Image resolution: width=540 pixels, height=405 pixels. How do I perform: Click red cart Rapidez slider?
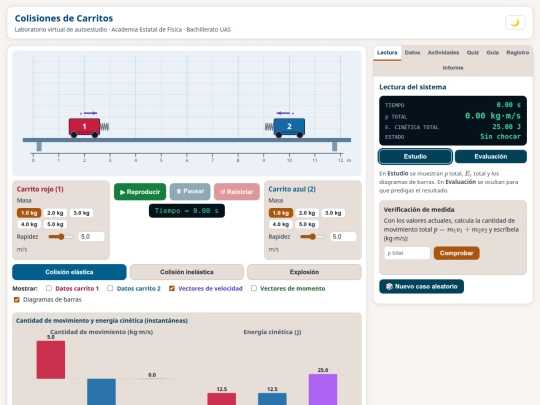pyautogui.click(x=61, y=237)
